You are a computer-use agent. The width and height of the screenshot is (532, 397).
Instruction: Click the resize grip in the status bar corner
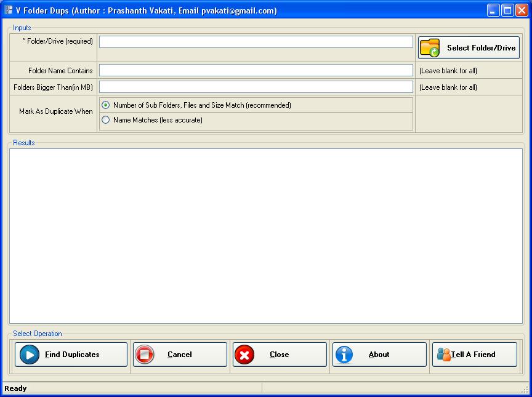point(525,389)
